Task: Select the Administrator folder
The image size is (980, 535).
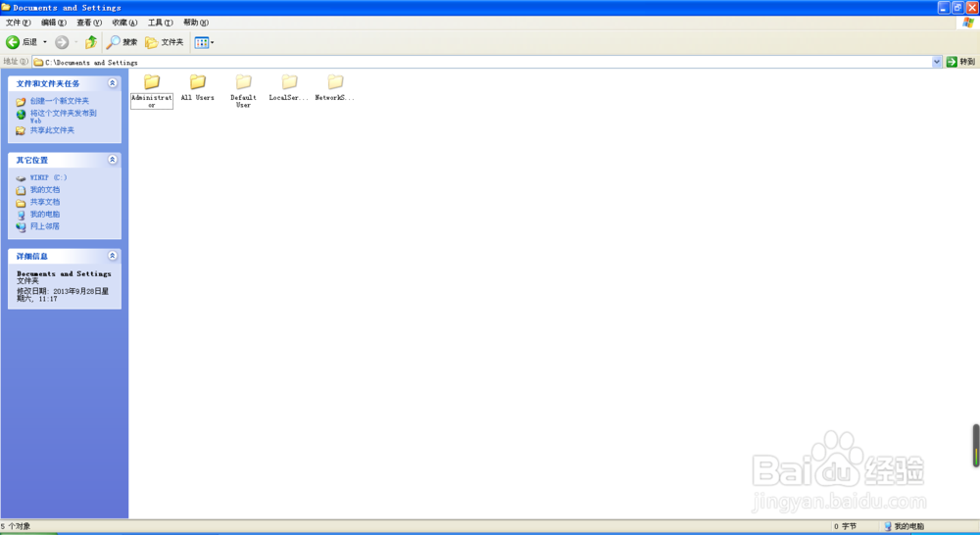Action: [151, 91]
